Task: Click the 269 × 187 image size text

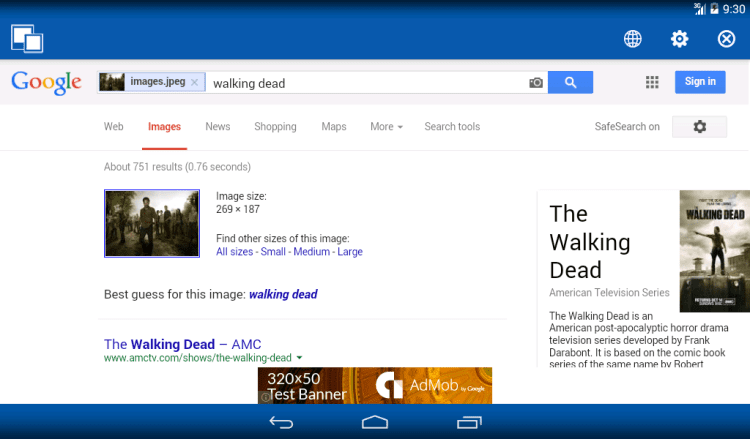Action: coord(238,209)
